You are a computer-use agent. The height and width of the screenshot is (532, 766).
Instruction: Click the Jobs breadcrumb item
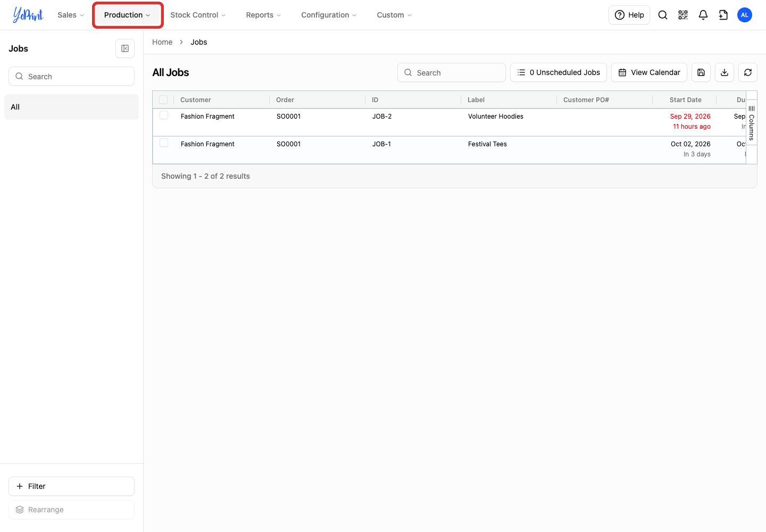point(199,42)
